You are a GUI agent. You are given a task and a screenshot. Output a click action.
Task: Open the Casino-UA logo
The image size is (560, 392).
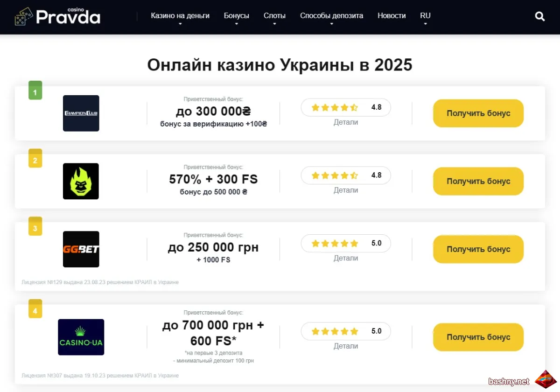81,337
